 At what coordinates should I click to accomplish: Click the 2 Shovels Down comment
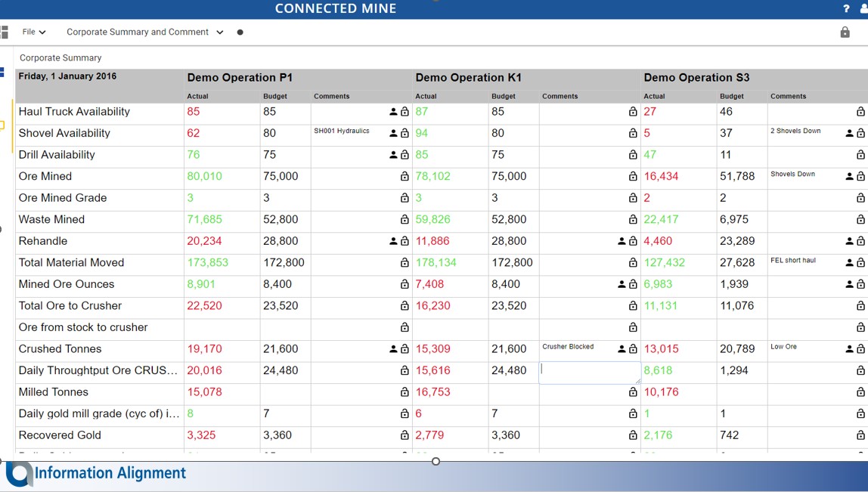(795, 132)
